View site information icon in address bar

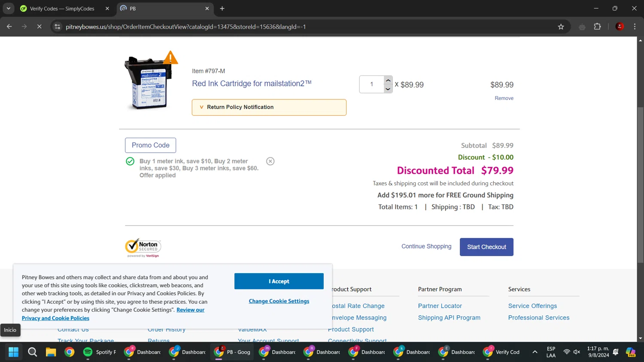(x=58, y=27)
